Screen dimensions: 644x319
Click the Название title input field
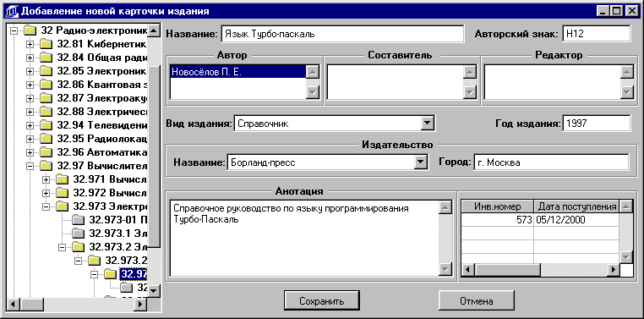click(x=342, y=34)
